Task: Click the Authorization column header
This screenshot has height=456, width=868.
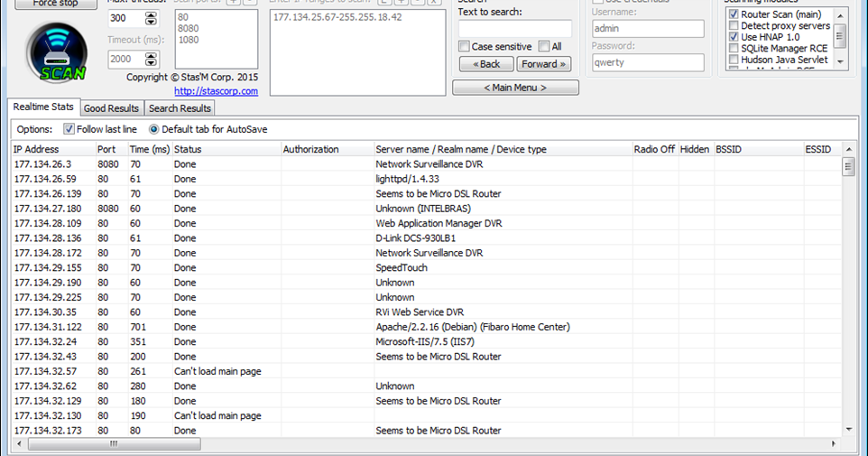Action: click(x=328, y=149)
